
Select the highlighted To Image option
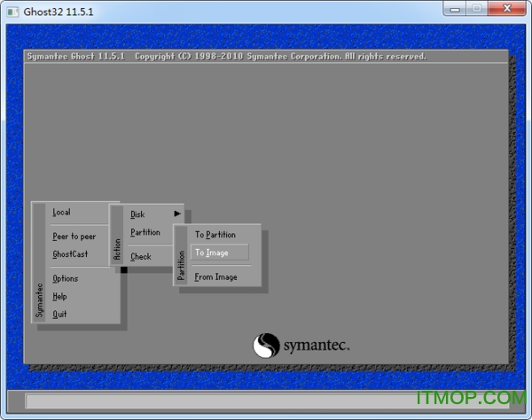click(213, 253)
